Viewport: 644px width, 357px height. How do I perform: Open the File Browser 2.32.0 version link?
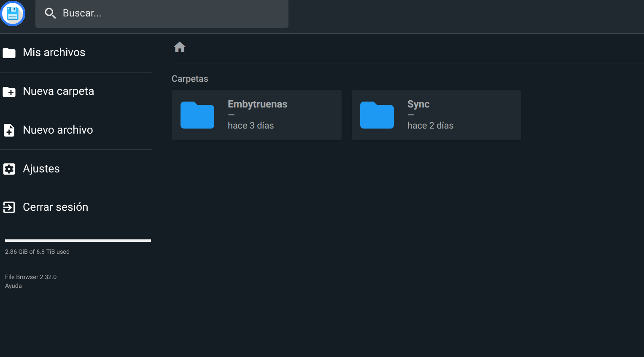[31, 277]
